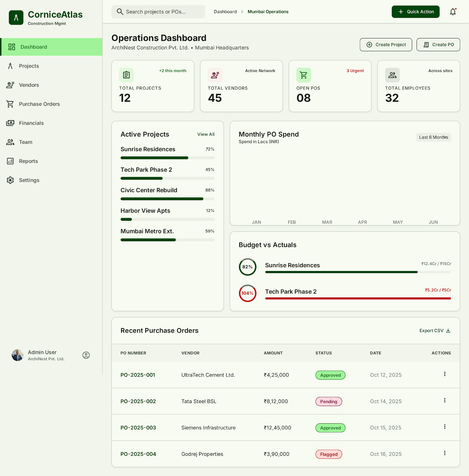
Task: Click the Total Employees people icon
Action: [x=392, y=75]
